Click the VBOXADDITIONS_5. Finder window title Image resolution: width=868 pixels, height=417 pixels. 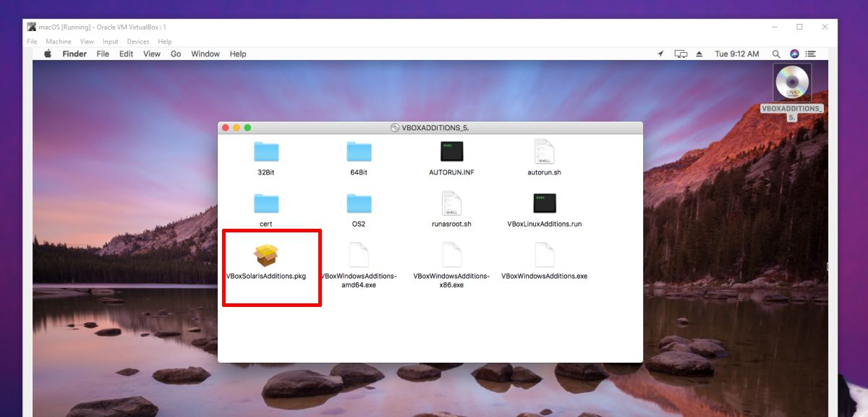(435, 127)
